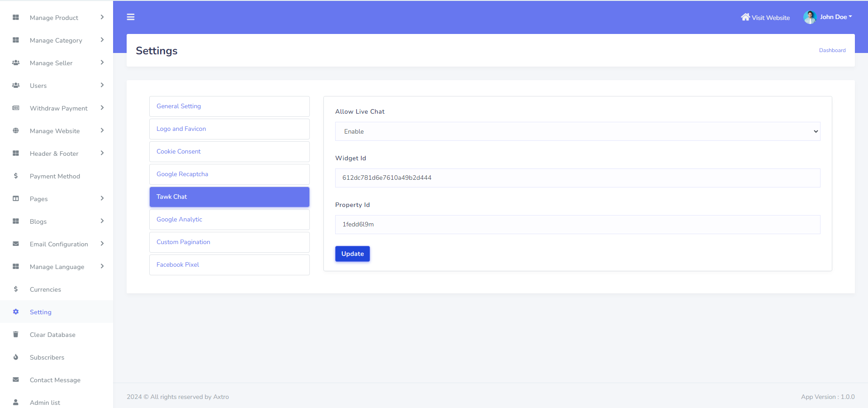
Task: Click into the Widget Id field
Action: click(577, 178)
